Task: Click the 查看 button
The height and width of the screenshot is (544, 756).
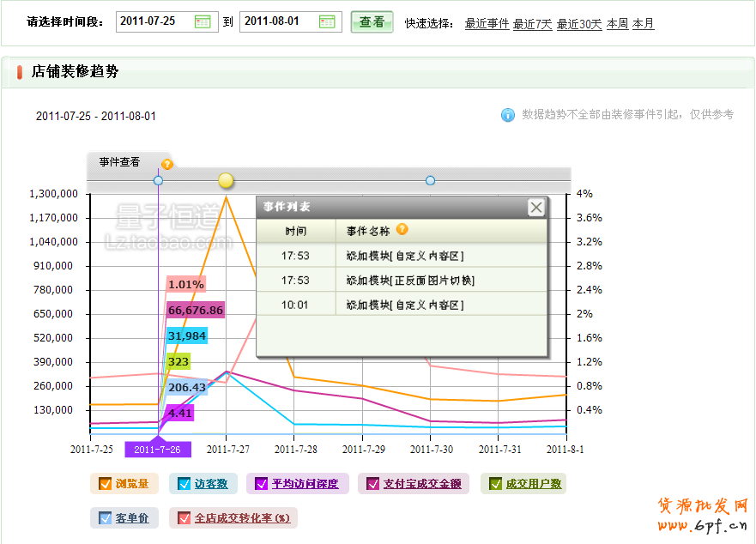Action: coord(372,22)
